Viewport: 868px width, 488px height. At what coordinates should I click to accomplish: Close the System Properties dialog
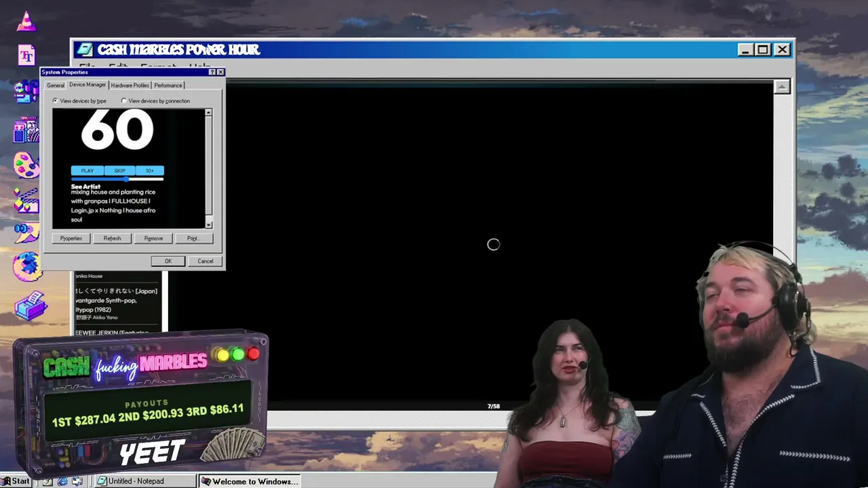(220, 72)
